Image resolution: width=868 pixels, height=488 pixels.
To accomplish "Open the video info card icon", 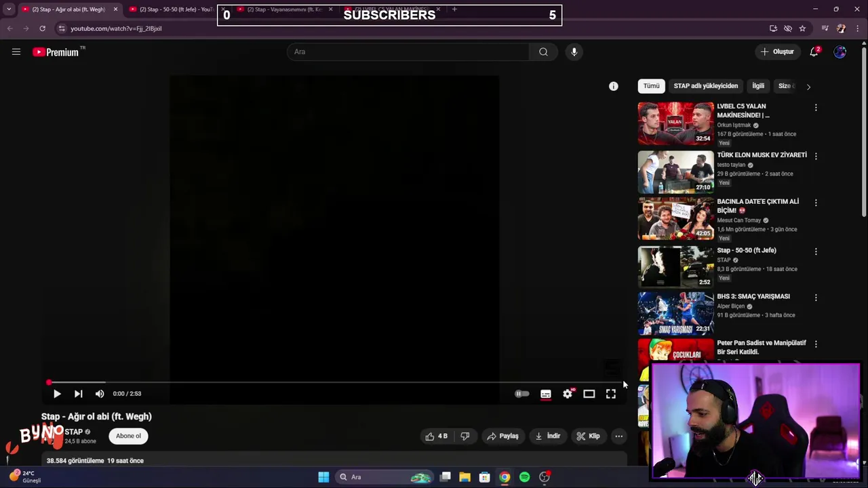I will 614,86.
